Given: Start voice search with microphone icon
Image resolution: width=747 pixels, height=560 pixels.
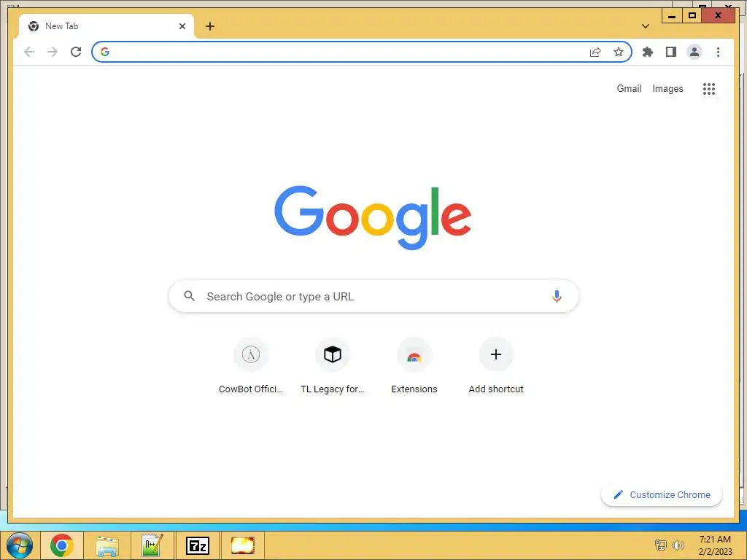Looking at the screenshot, I should point(557,296).
